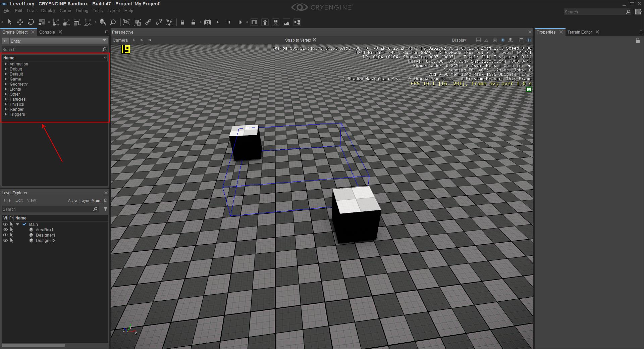
Task: Expand the Geometry category
Action: tap(6, 84)
